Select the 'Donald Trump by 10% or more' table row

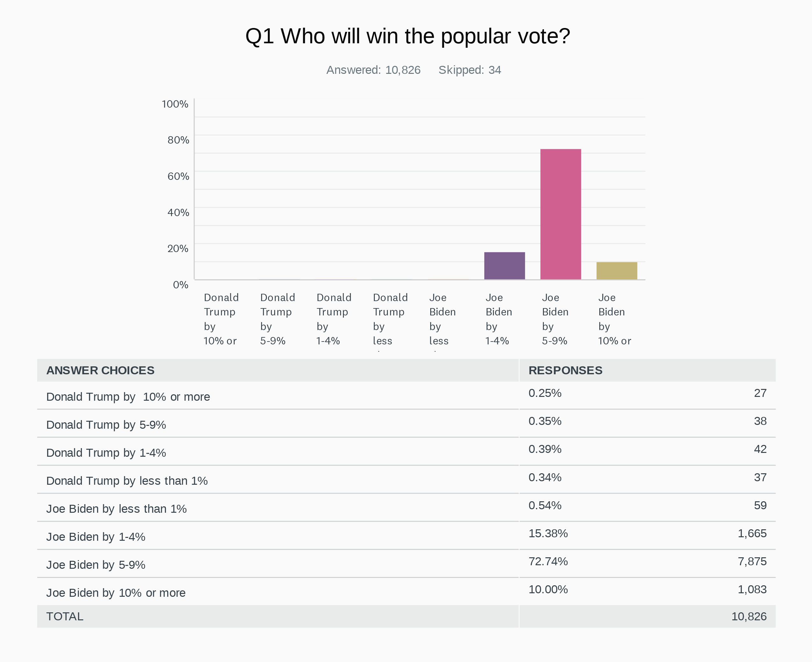(128, 397)
